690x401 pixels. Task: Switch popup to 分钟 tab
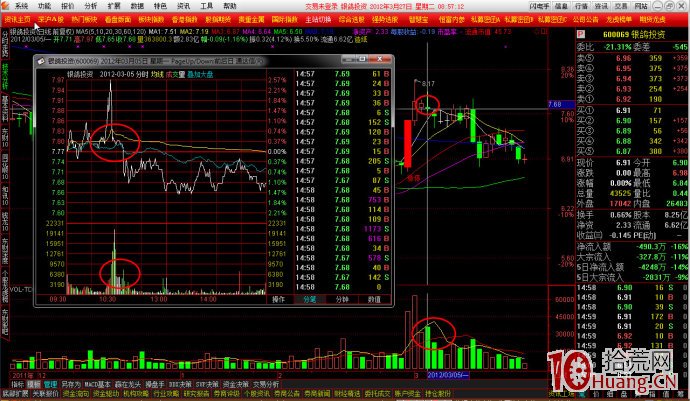[x=342, y=299]
